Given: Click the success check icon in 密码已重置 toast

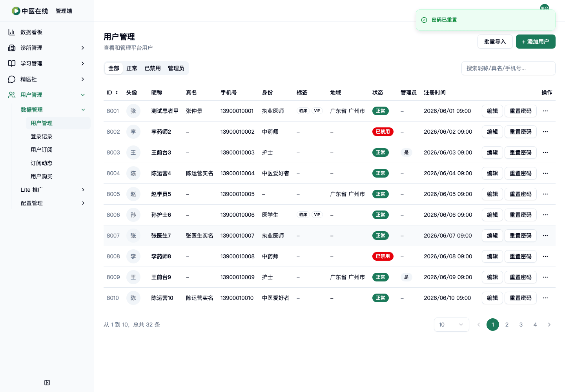Looking at the screenshot, I should [424, 20].
